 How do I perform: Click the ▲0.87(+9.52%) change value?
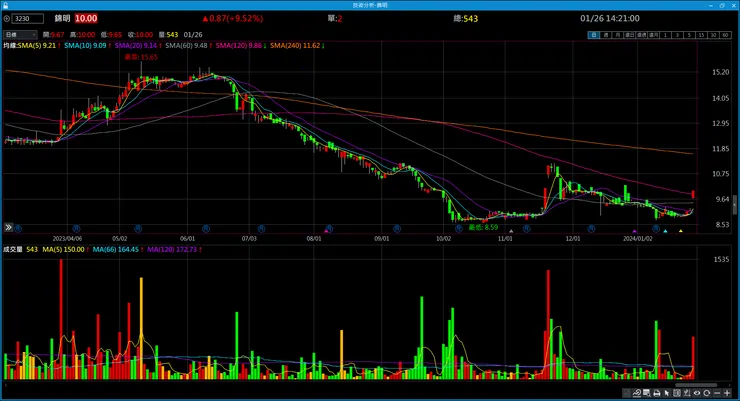(233, 18)
